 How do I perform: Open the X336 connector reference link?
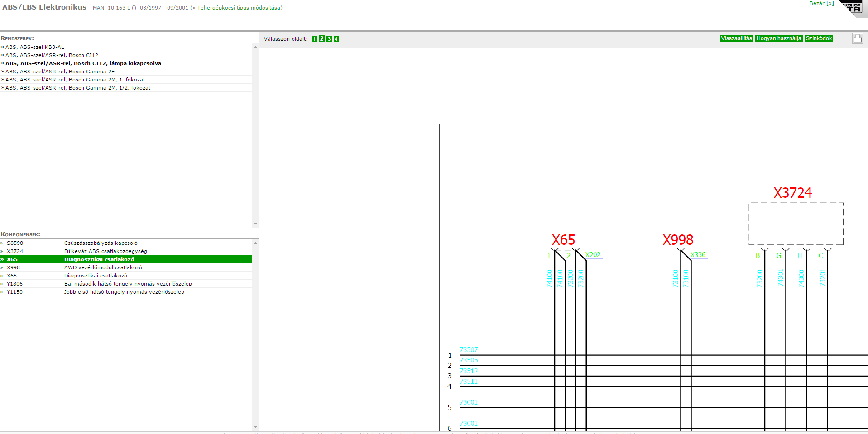(698, 255)
